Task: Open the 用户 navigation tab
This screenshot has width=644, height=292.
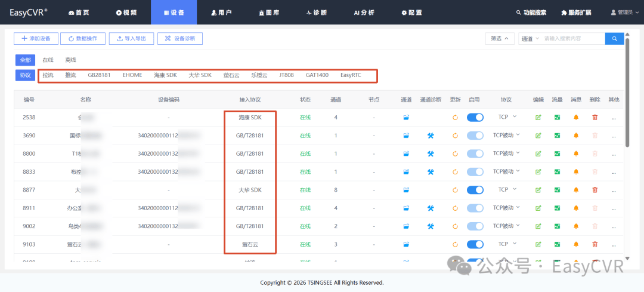Action: (x=221, y=13)
